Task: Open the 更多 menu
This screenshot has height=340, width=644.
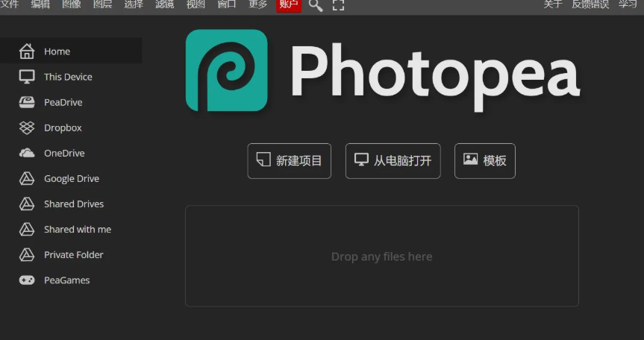Action: (258, 4)
